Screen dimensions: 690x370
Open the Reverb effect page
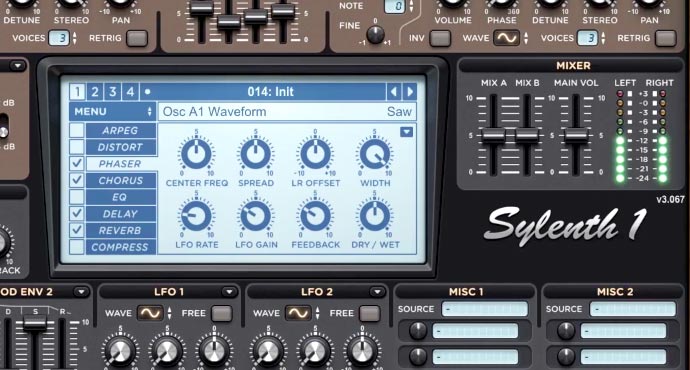coord(121,230)
